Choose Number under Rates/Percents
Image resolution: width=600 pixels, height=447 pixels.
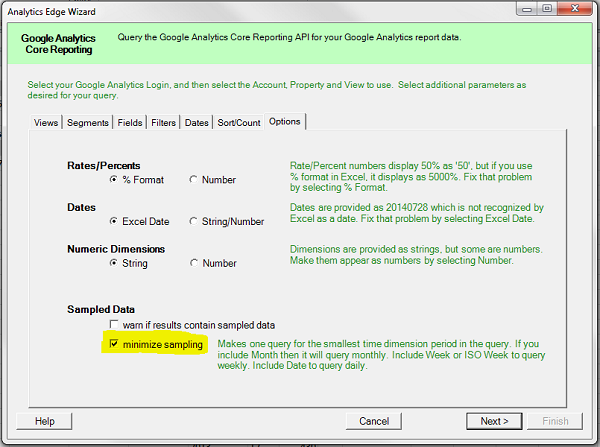193,180
